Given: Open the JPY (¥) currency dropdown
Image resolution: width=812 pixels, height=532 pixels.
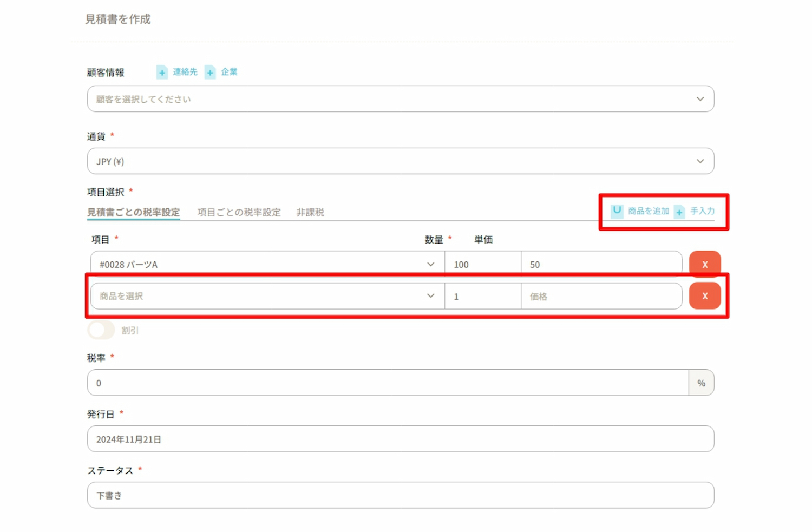Looking at the screenshot, I should (x=401, y=161).
